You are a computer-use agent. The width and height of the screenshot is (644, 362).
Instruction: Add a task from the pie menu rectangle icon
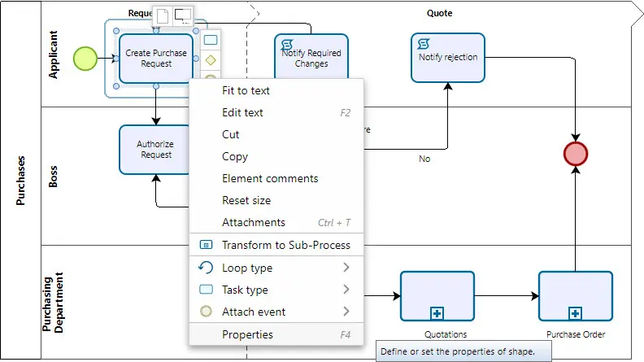[211, 40]
